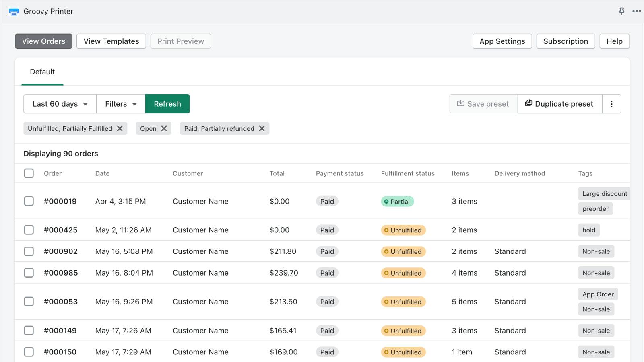644x362 pixels.
Task: Remove the Open status filter chip
Action: [164, 128]
